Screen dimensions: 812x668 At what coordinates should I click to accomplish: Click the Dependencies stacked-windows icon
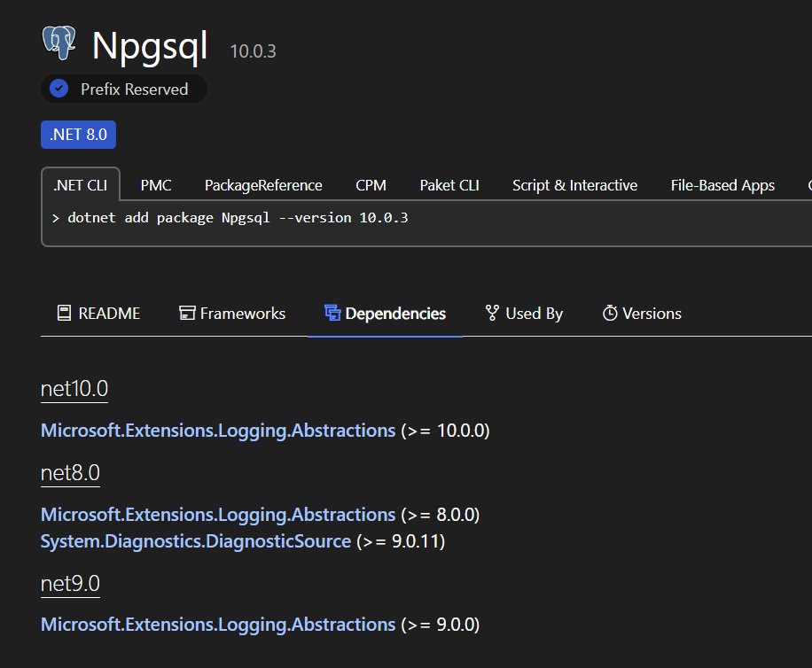(332, 313)
